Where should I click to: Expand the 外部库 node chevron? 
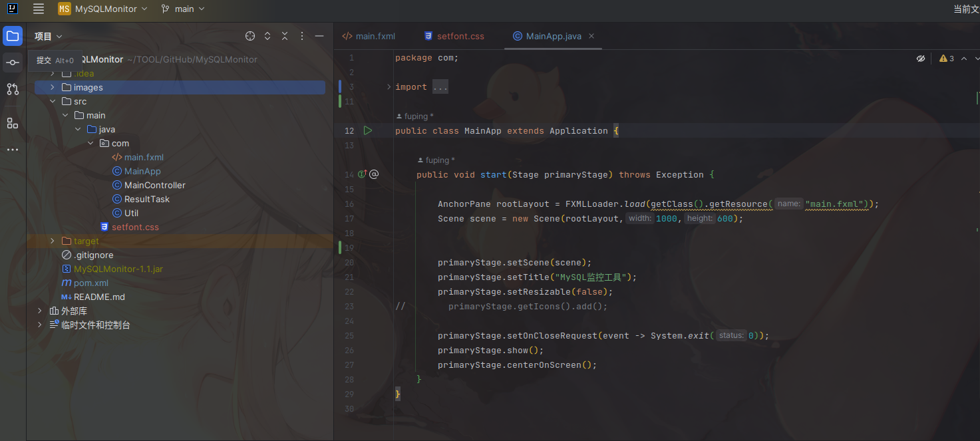tap(40, 311)
